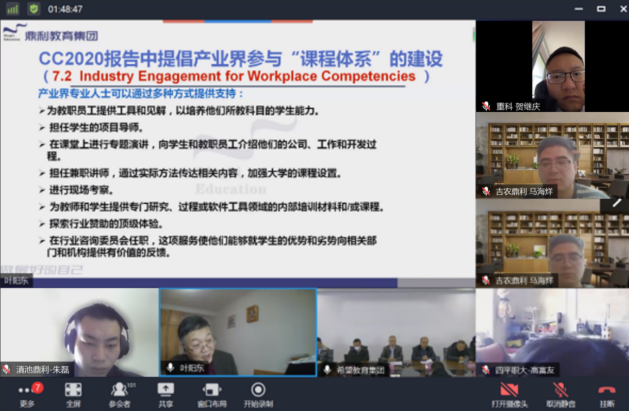Enter 全屏 full screen mode
Image resolution: width=630 pixels, height=411 pixels.
[x=73, y=391]
